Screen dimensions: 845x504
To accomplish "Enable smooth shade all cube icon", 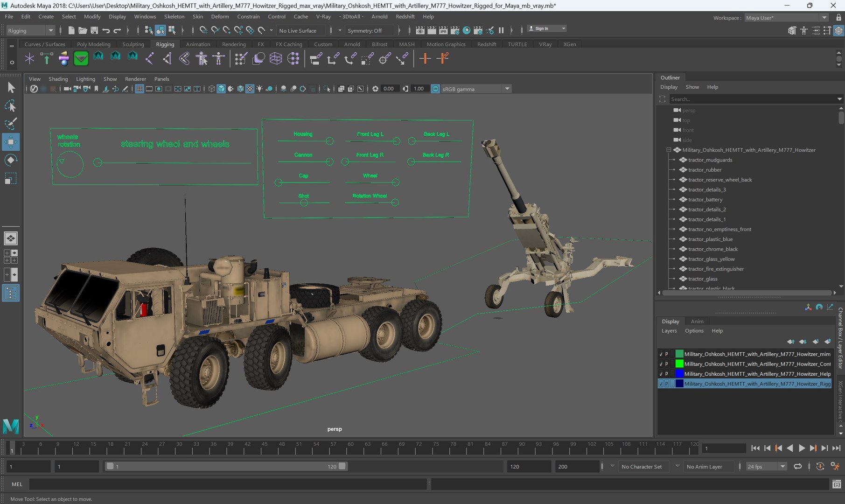I will (221, 89).
